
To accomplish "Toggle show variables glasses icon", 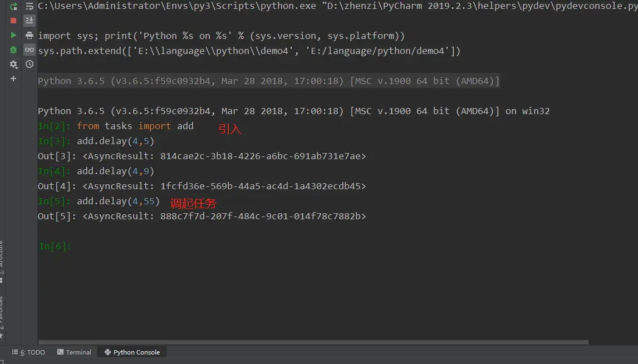I will tap(30, 50).
